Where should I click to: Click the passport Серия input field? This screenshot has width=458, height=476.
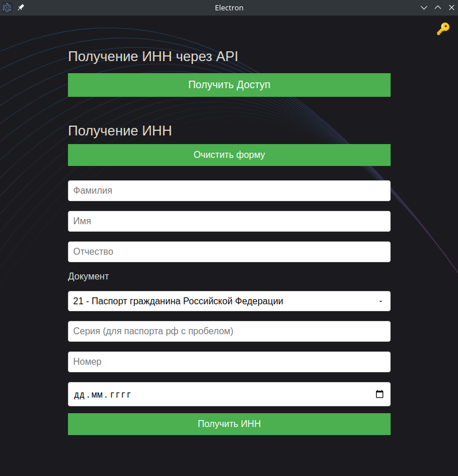[229, 331]
